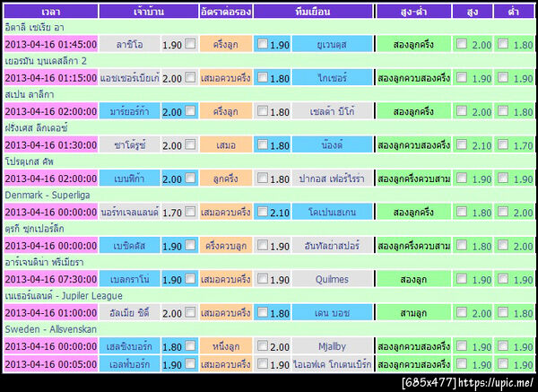
Task: Tick the home checkbox for เบนฟิก้า
Action: [x=190, y=179]
